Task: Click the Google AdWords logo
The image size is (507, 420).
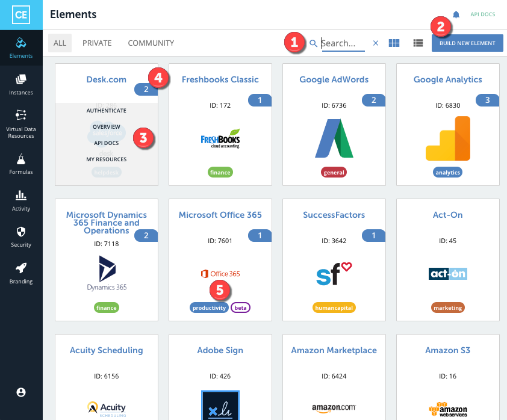Action: click(334, 138)
